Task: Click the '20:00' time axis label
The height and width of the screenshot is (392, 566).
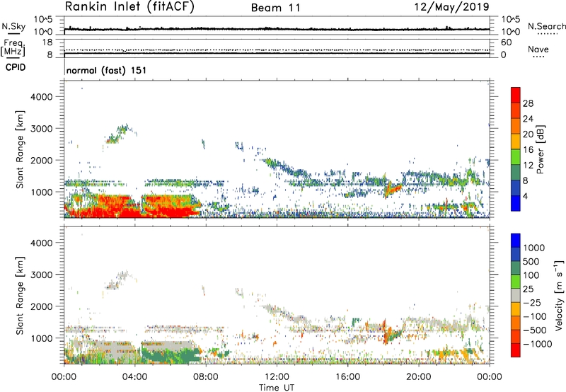Action: click(x=418, y=377)
